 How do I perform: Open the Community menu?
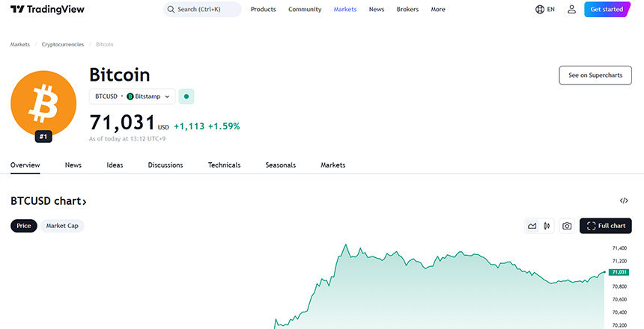(x=305, y=10)
